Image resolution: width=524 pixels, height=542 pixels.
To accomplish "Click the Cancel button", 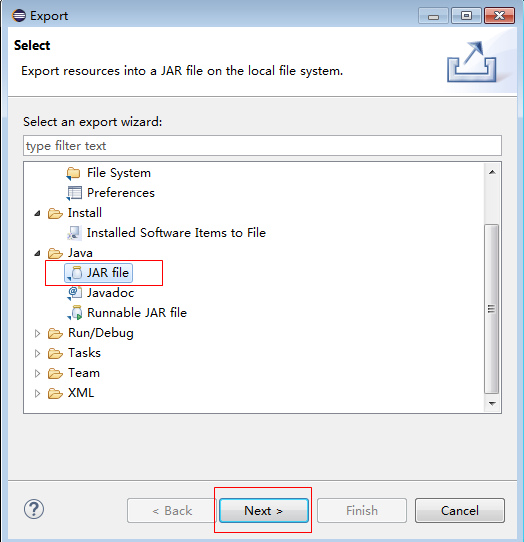I will [x=460, y=511].
